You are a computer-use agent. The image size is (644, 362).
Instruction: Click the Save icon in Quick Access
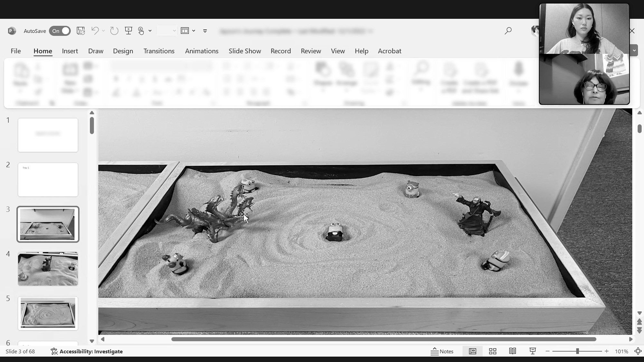coord(80,31)
